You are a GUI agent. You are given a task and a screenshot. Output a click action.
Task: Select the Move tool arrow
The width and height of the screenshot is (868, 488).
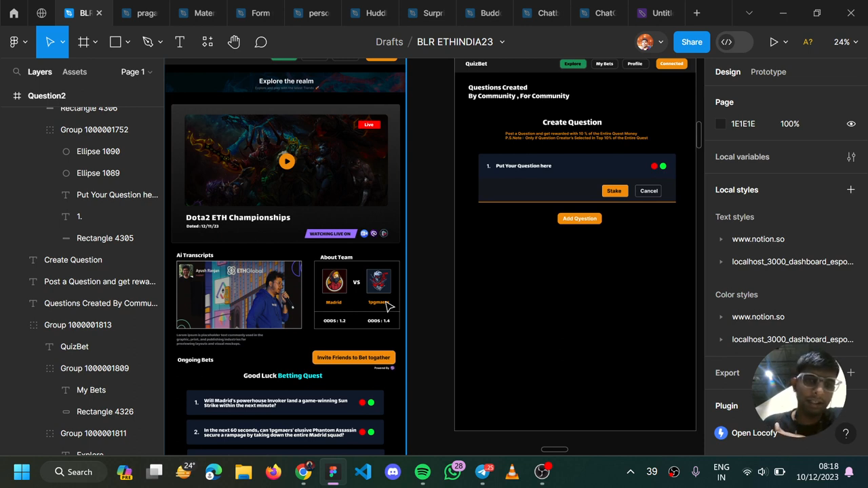[50, 42]
